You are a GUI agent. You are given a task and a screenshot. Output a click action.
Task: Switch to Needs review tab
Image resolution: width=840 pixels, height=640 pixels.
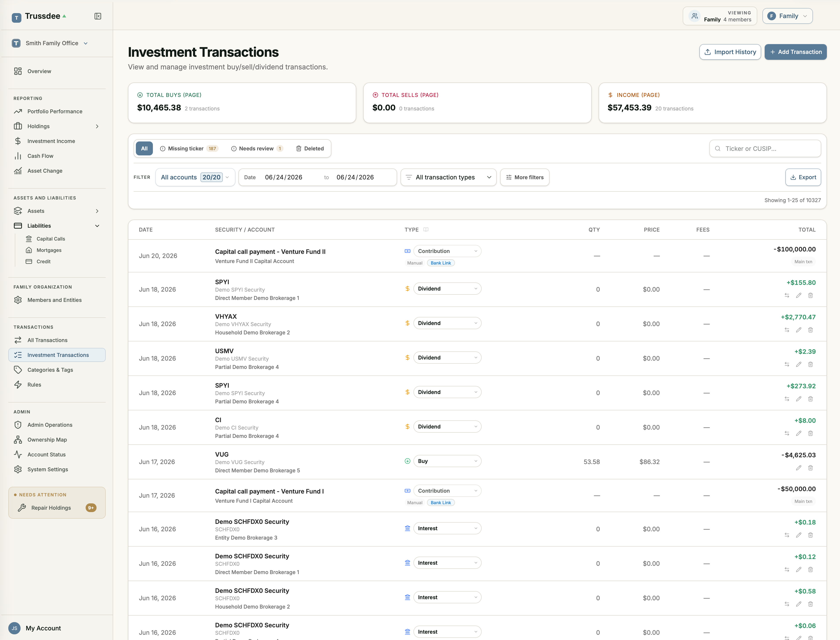[257, 149]
